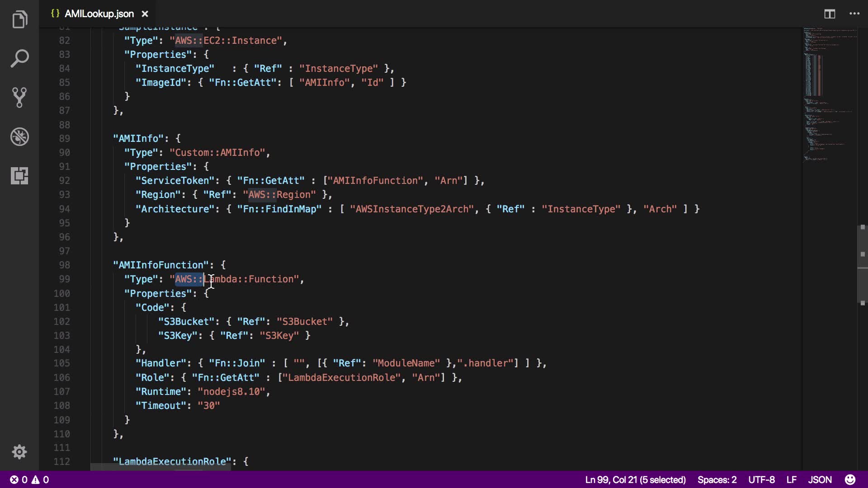This screenshot has height=488, width=868.
Task: Open the Manage settings gear
Action: point(19,452)
